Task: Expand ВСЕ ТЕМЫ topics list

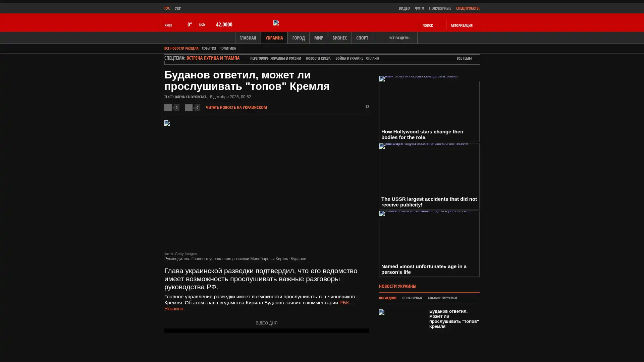Action: coord(464,58)
